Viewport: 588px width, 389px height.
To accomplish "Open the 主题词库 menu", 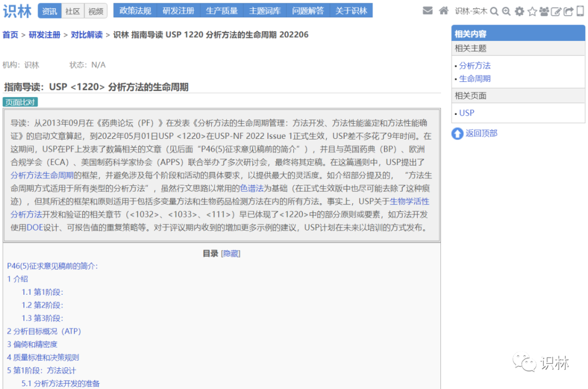I will click(265, 10).
